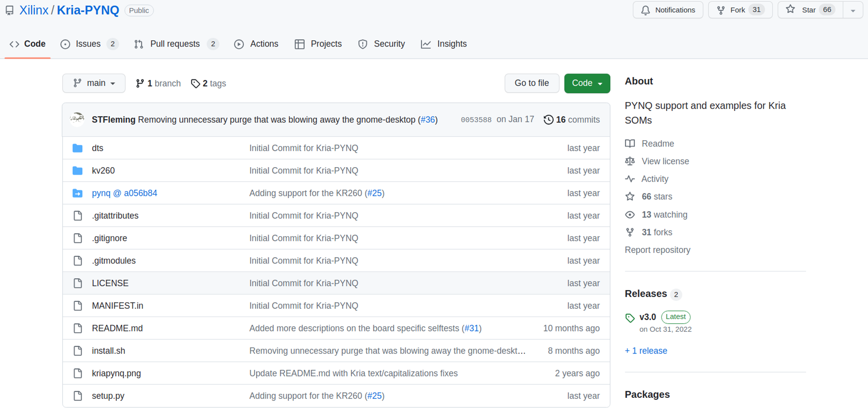Open the dts folder icon
Screen dimensions: 868x410
point(78,148)
